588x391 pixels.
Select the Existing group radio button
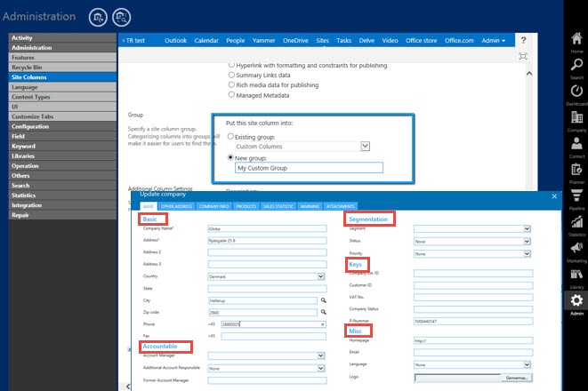[x=230, y=136]
